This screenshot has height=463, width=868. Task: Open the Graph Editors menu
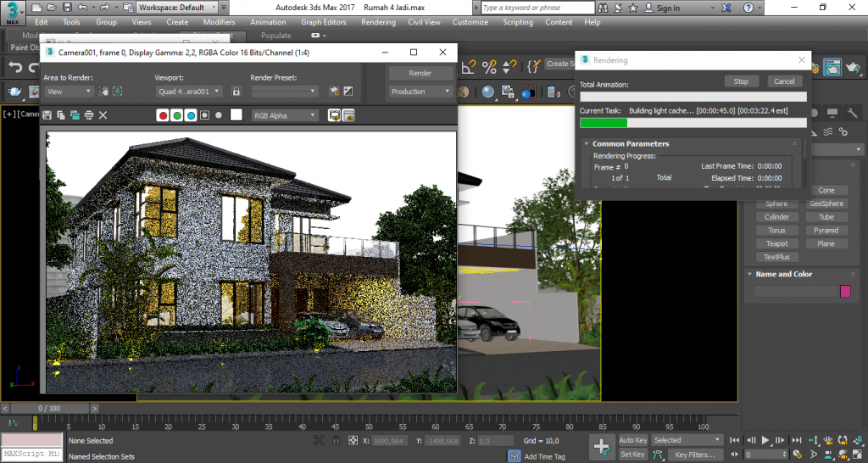[323, 22]
